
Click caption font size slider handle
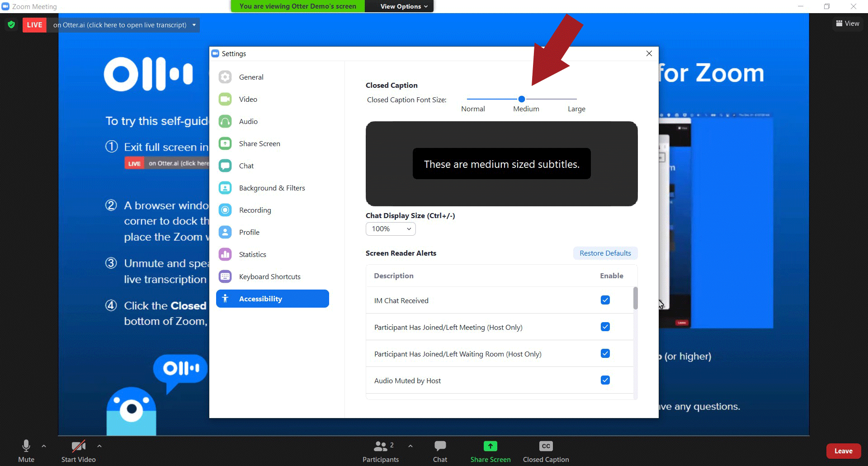tap(522, 99)
